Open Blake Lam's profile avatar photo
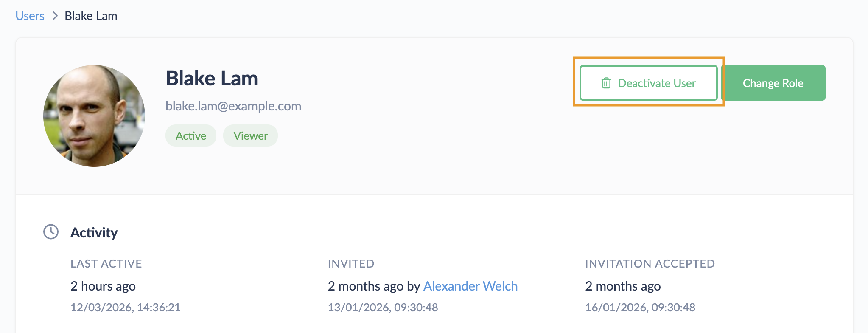The width and height of the screenshot is (868, 333). [x=94, y=116]
